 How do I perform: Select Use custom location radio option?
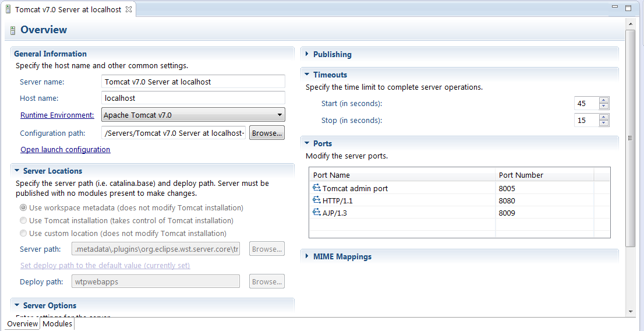click(24, 233)
